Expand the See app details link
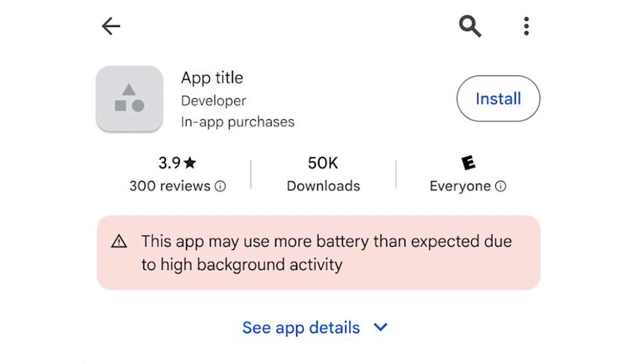The image size is (637, 364). 301,327
